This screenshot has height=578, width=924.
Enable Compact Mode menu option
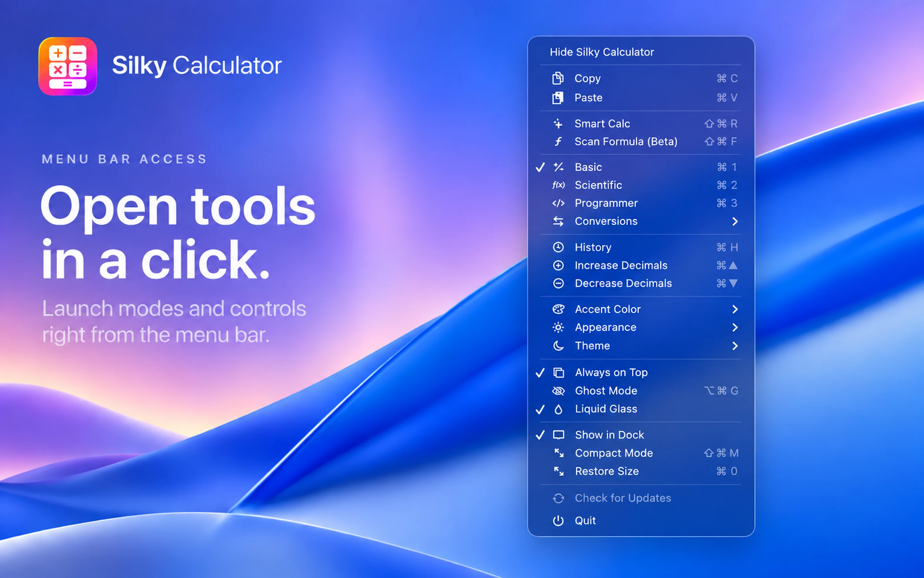[640, 453]
